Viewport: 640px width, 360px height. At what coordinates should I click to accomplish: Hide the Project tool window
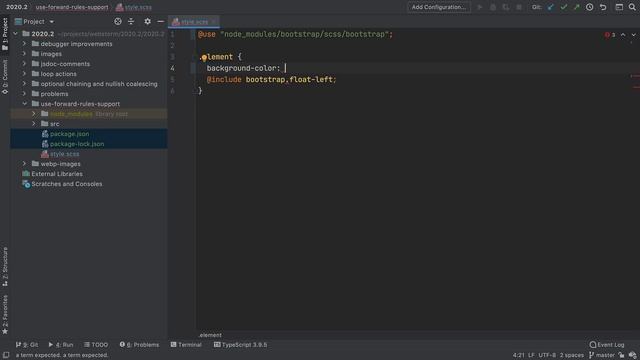[160, 21]
